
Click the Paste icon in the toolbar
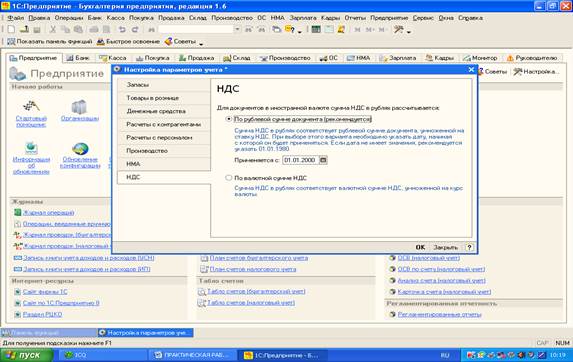click(78, 30)
